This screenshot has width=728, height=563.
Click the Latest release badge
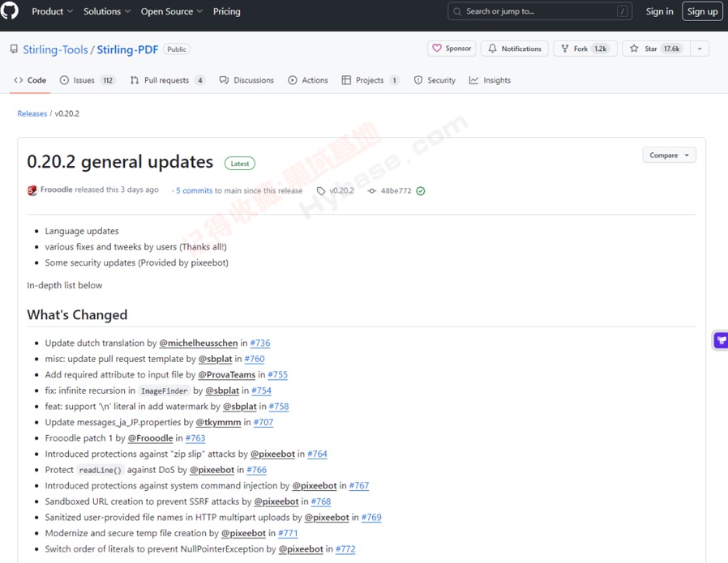click(x=240, y=164)
